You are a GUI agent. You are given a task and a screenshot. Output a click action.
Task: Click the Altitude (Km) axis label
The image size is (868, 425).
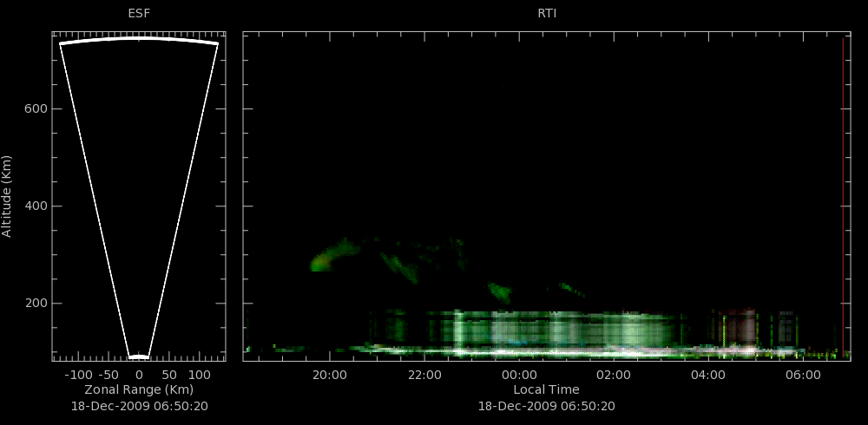tap(7, 196)
